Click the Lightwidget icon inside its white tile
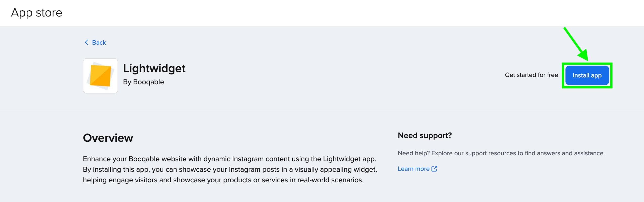Screen dimensions: 644x202 (x=100, y=75)
